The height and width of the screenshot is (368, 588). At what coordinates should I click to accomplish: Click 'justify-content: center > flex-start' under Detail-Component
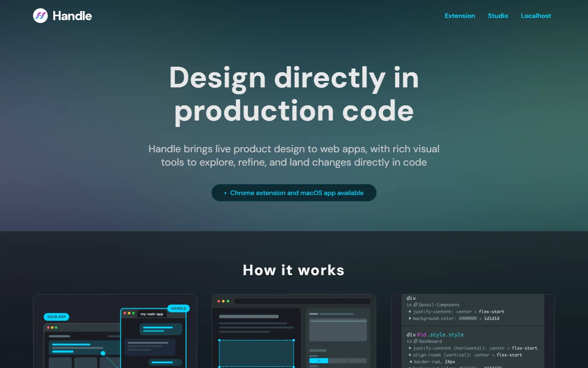tap(456, 311)
